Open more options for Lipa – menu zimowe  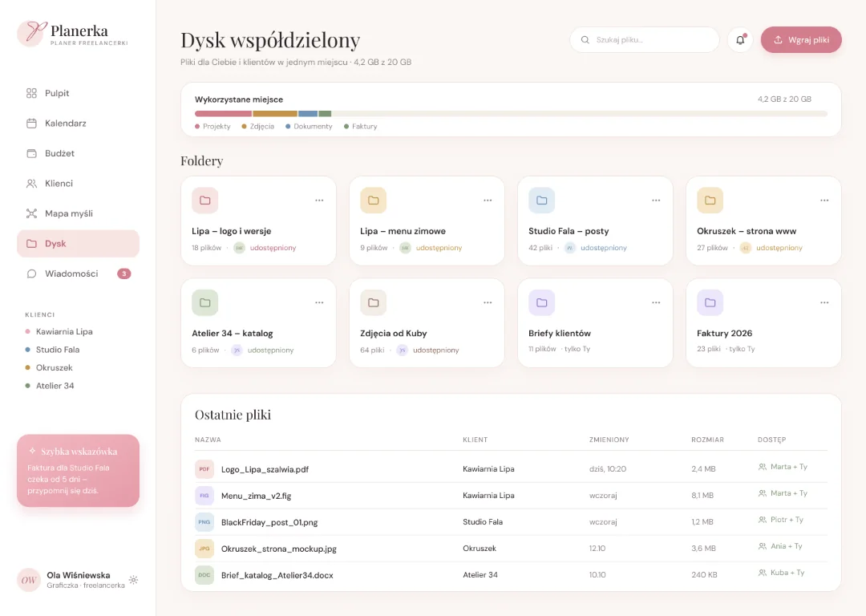488,200
